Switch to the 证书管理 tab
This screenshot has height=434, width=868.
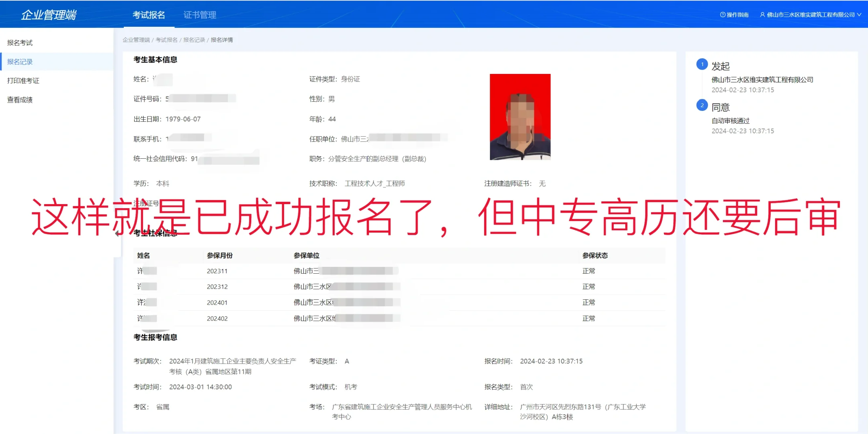200,15
